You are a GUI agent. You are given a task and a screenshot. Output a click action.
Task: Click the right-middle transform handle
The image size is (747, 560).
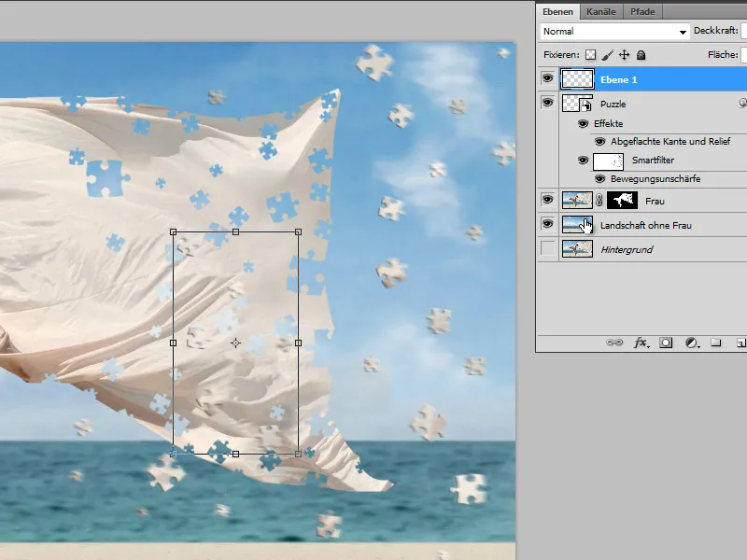298,343
